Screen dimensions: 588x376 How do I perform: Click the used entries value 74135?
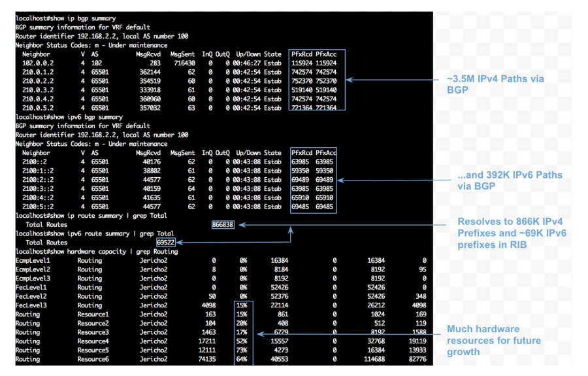tap(207, 360)
